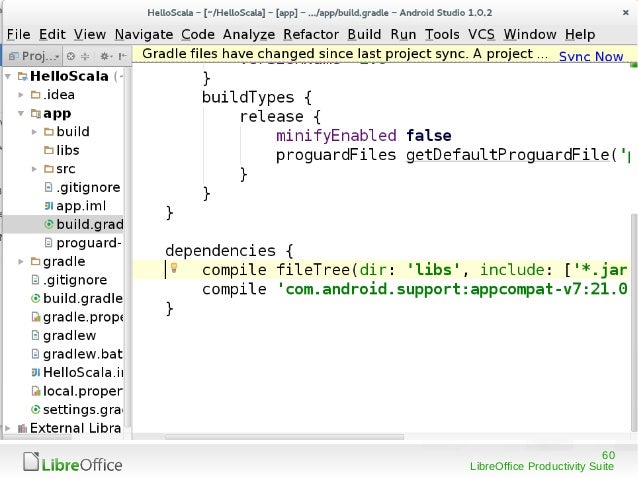Select the gradlew.bat file
The height and width of the screenshot is (479, 638).
click(83, 354)
